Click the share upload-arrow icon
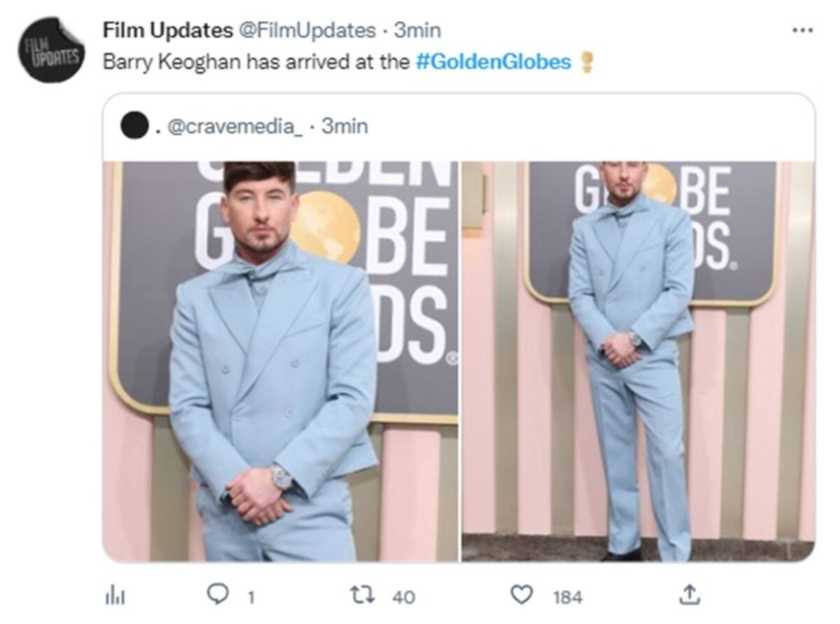This screenshot has height=624, width=840. (689, 595)
